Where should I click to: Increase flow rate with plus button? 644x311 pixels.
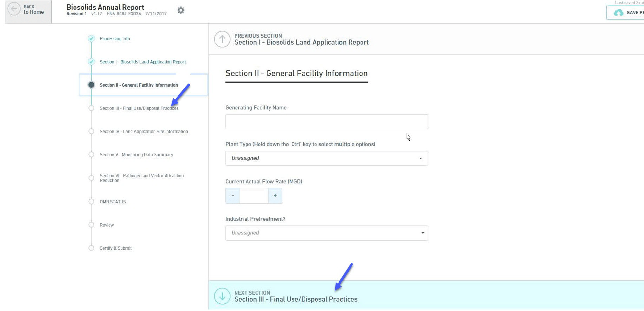tap(275, 196)
